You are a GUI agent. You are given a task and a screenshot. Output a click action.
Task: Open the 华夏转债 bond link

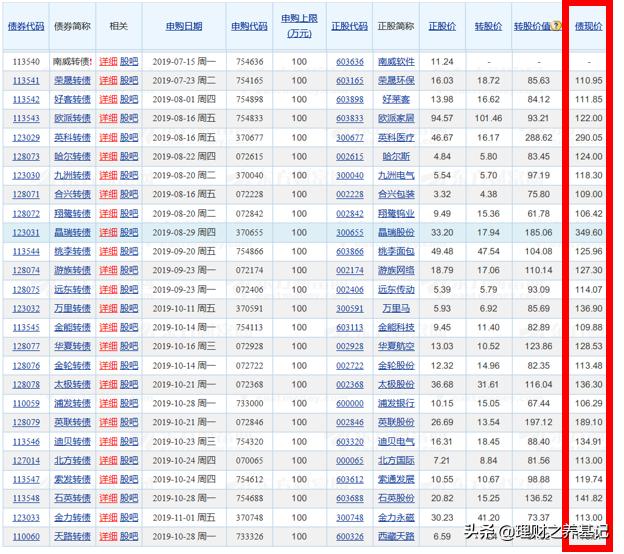point(72,346)
